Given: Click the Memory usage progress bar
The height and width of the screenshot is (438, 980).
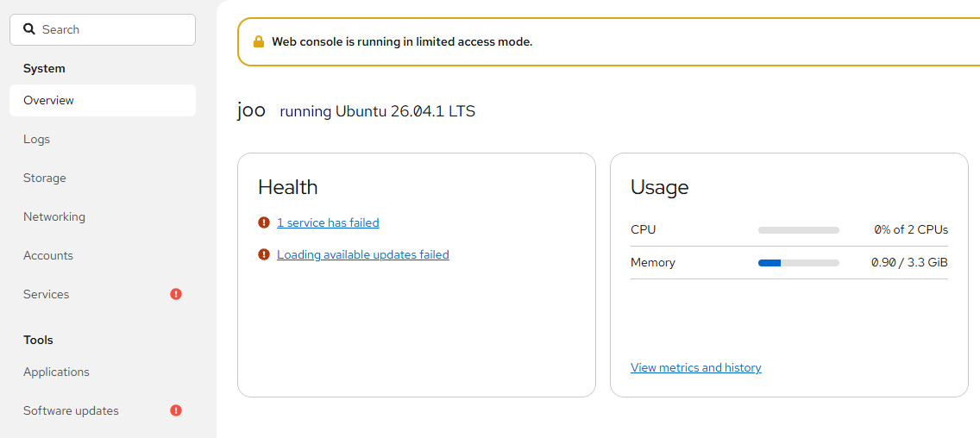Looking at the screenshot, I should (799, 263).
